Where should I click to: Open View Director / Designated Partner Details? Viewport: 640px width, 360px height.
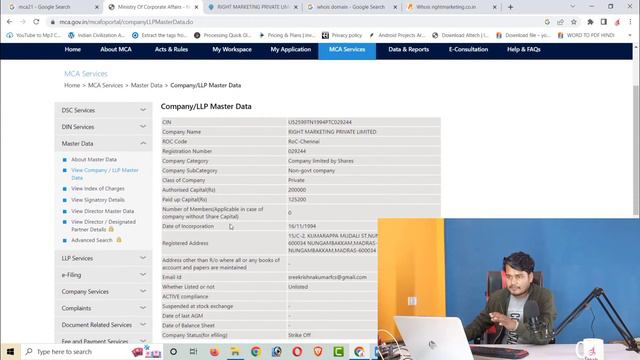coord(103,226)
